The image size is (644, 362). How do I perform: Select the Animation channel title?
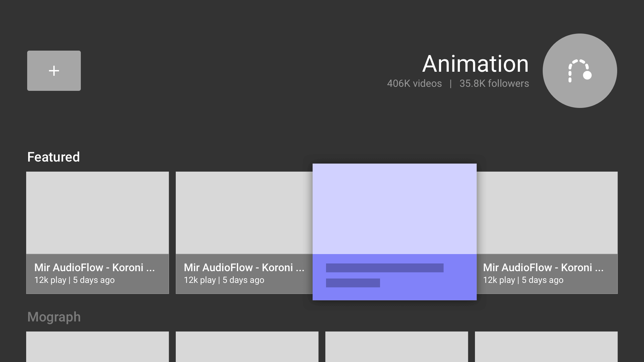[x=475, y=64]
